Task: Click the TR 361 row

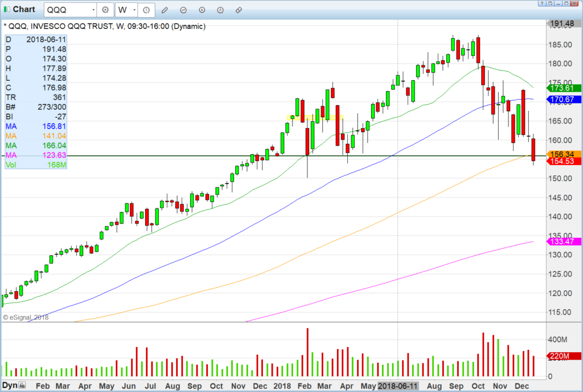Action: tap(36, 97)
